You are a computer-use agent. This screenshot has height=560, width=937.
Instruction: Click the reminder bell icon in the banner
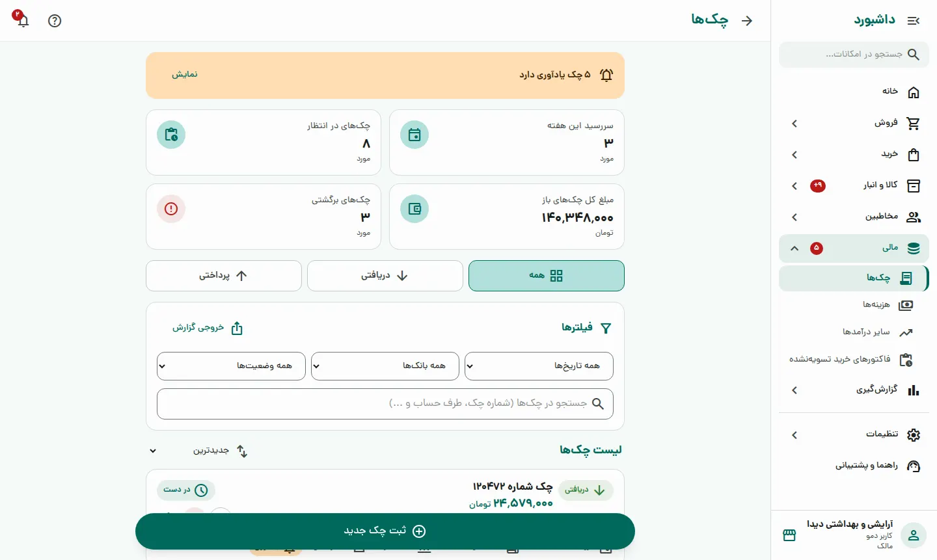(x=606, y=75)
